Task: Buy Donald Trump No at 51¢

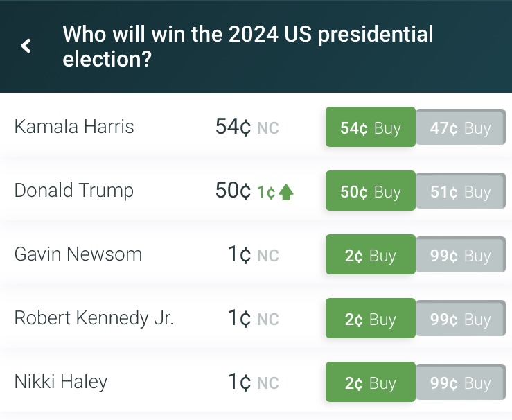Action: point(461,192)
